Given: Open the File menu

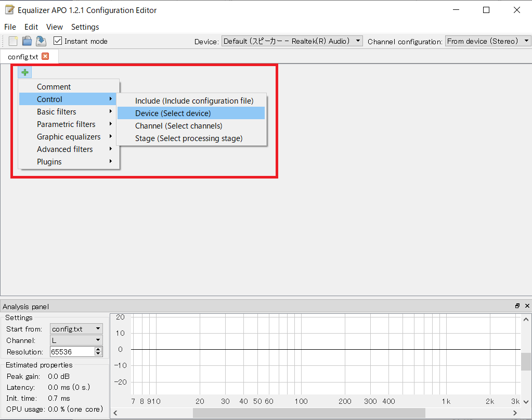Looking at the screenshot, I should coord(10,27).
